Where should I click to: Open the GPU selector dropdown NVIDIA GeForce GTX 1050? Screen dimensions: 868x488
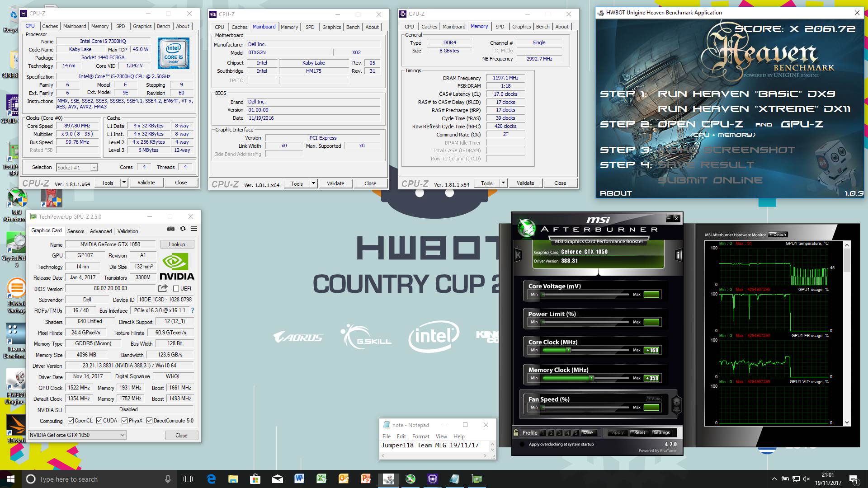click(77, 435)
